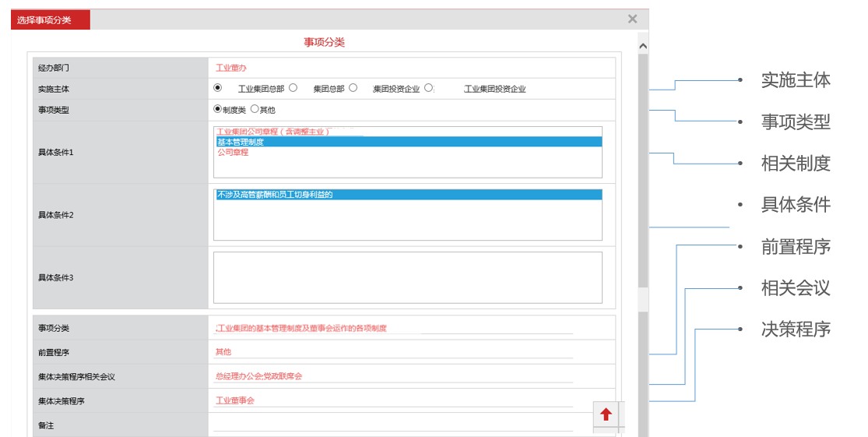Click the 选择事项分类 red tab header
Screen dimensions: 868x437
pyautogui.click(x=50, y=20)
